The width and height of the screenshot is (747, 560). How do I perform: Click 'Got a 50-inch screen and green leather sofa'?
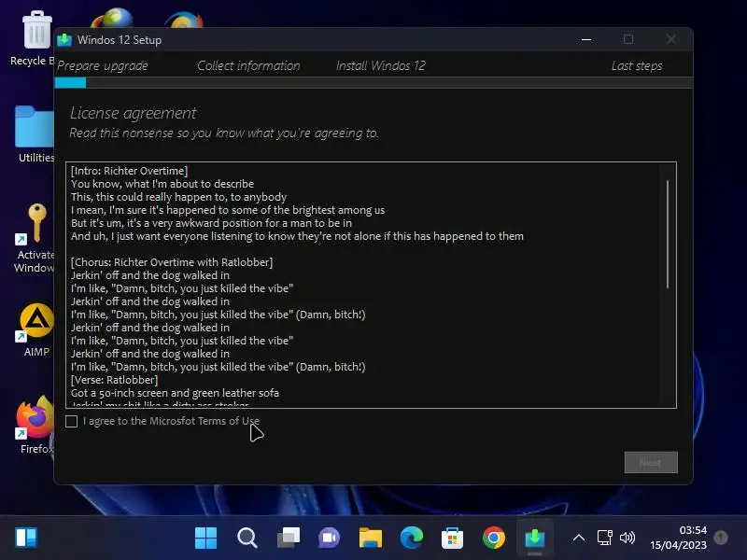pos(175,393)
